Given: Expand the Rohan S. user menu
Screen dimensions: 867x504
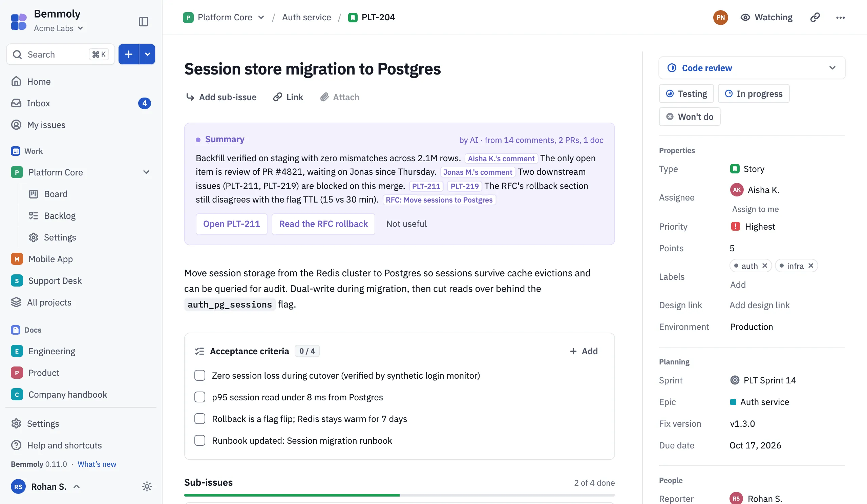Looking at the screenshot, I should coord(45,486).
